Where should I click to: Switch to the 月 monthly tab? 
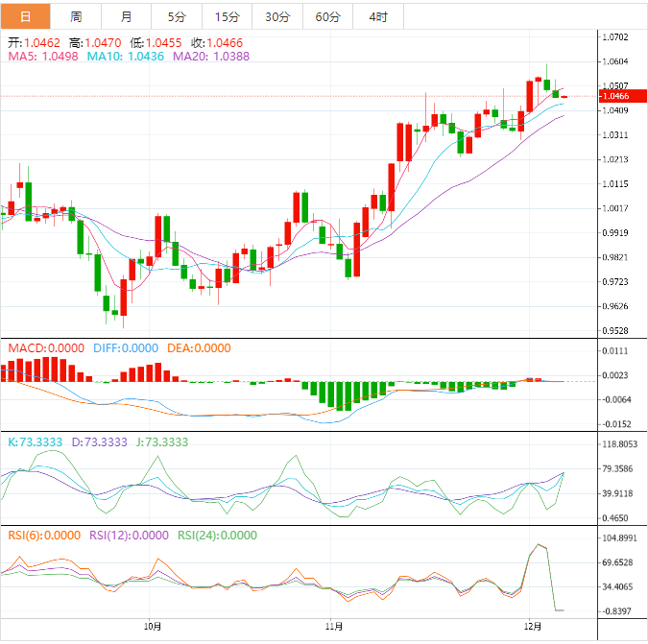click(x=127, y=17)
